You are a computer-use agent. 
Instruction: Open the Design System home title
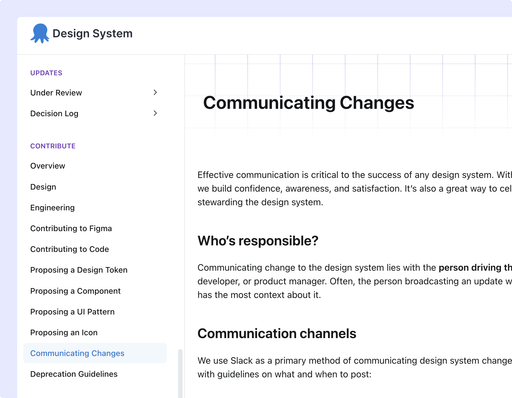pos(92,34)
